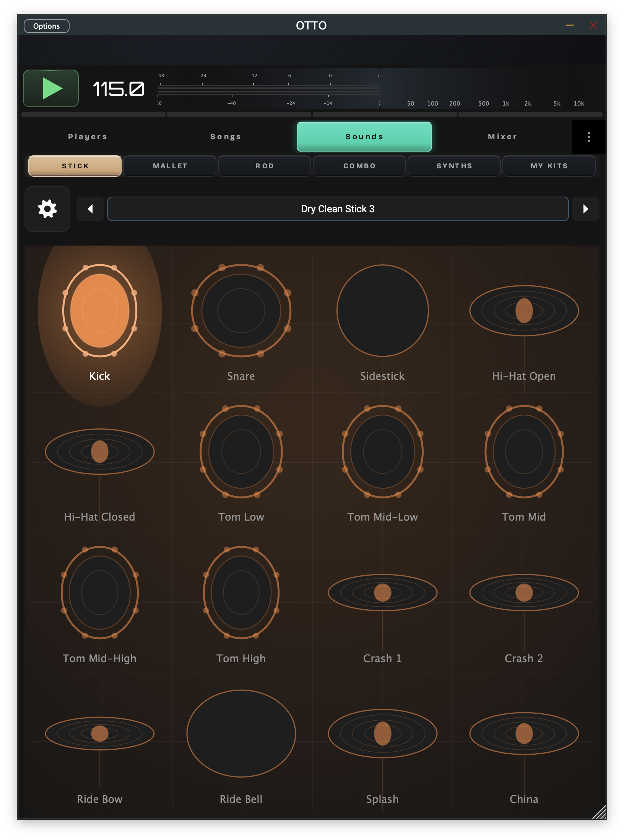
Task: Select the Tom Low drum
Action: [x=241, y=451]
